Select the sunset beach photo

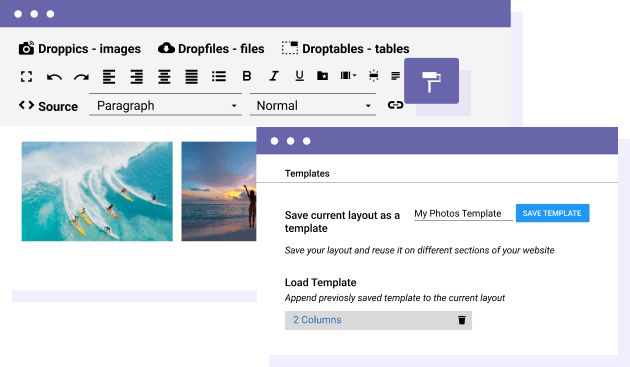[x=219, y=191]
